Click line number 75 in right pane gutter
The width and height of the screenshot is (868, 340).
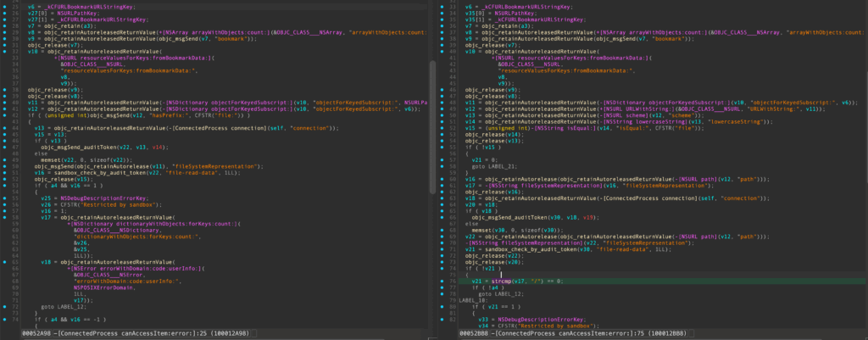tap(452, 276)
